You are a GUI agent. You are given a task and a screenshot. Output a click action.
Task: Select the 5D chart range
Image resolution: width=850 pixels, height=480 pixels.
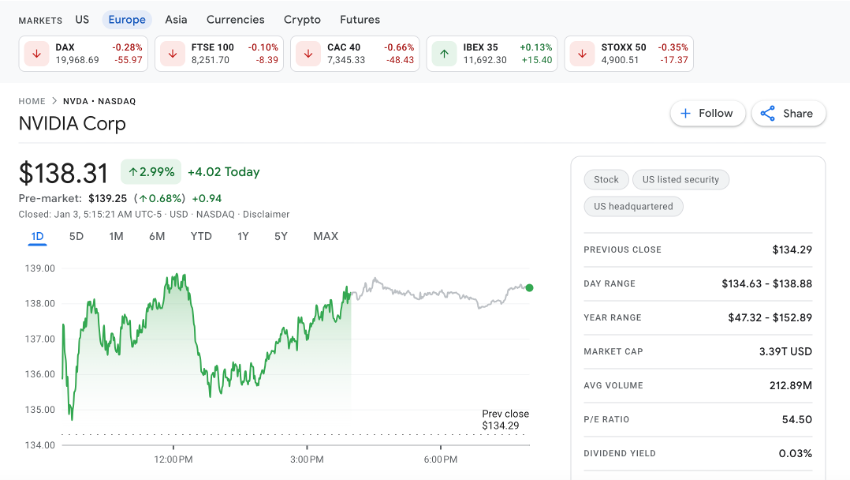76,236
